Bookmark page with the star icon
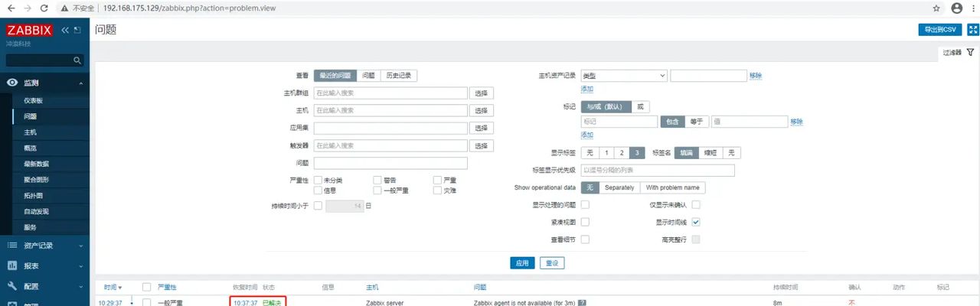Image resolution: width=980 pixels, height=306 pixels. pos(936,8)
